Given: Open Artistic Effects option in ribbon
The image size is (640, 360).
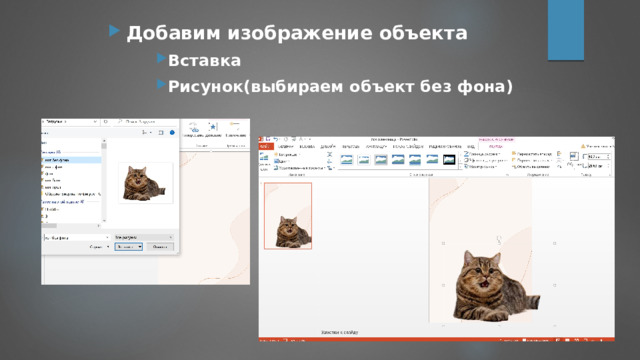Looking at the screenshot, I should coord(299,168).
